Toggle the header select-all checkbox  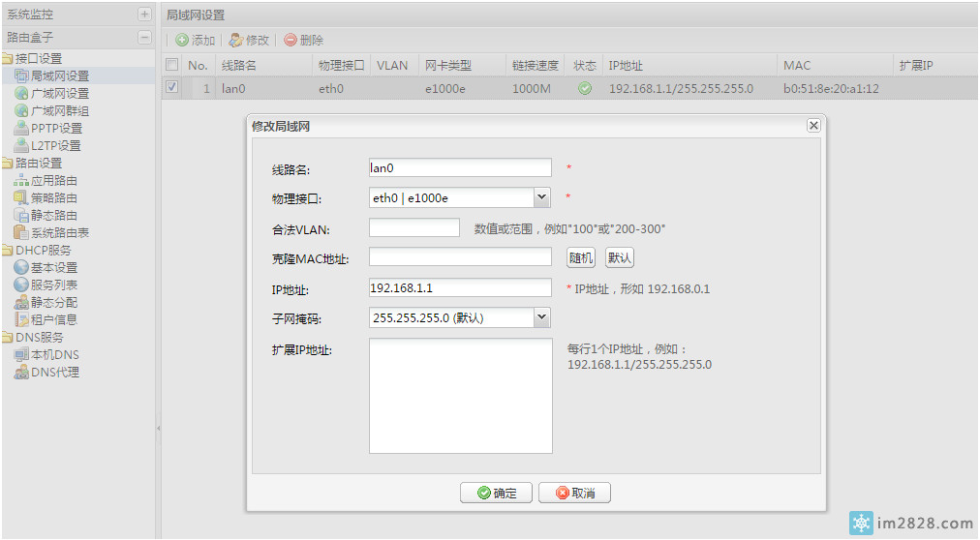pos(171,65)
